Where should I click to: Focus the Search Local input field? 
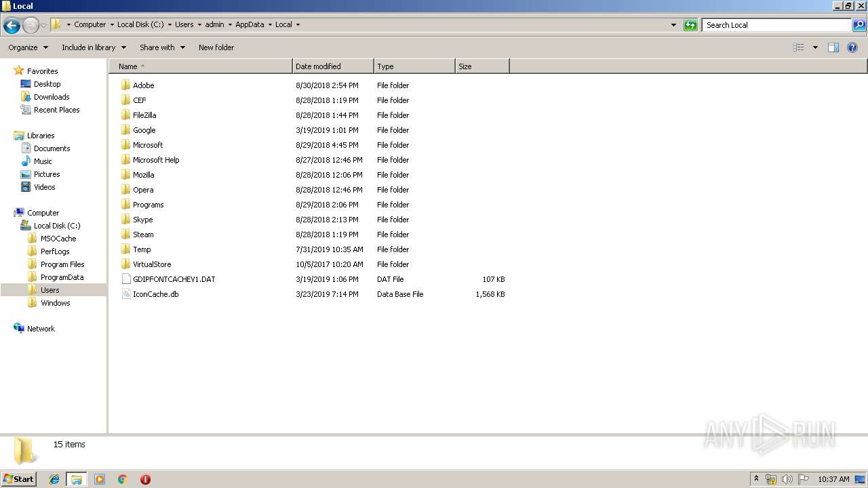point(776,25)
